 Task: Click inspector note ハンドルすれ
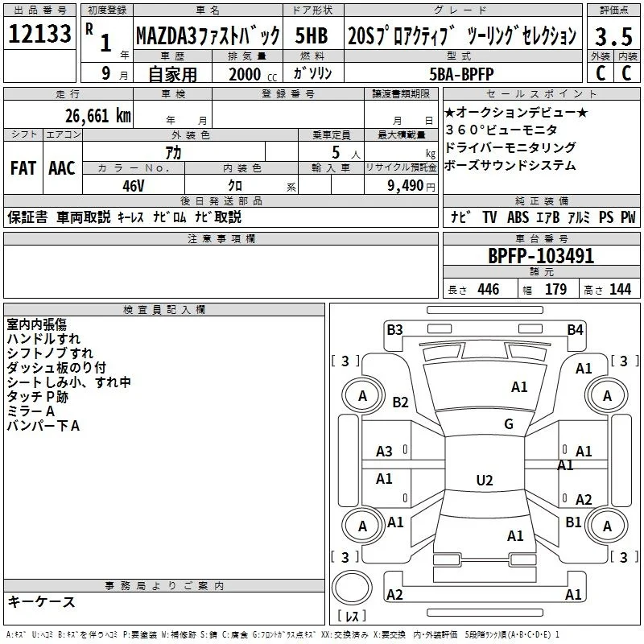point(43,339)
